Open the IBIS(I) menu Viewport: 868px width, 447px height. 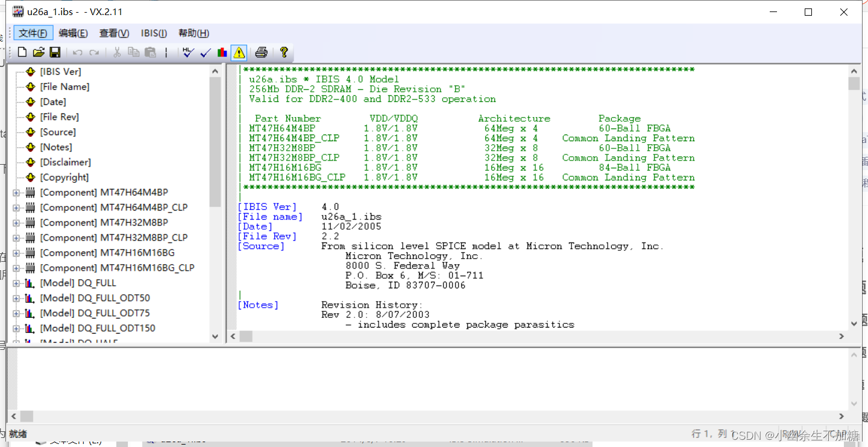[x=154, y=33]
